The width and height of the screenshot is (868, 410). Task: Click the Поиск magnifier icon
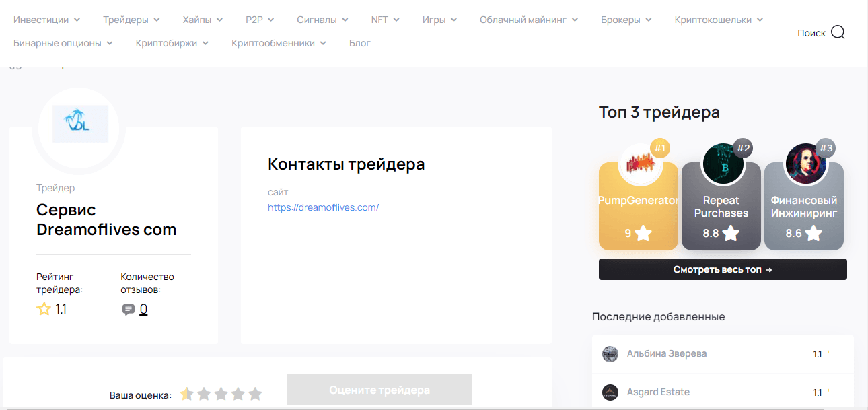[x=837, y=32]
